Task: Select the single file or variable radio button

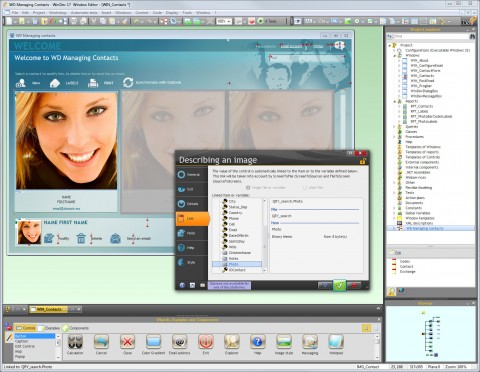Action: 248,188
